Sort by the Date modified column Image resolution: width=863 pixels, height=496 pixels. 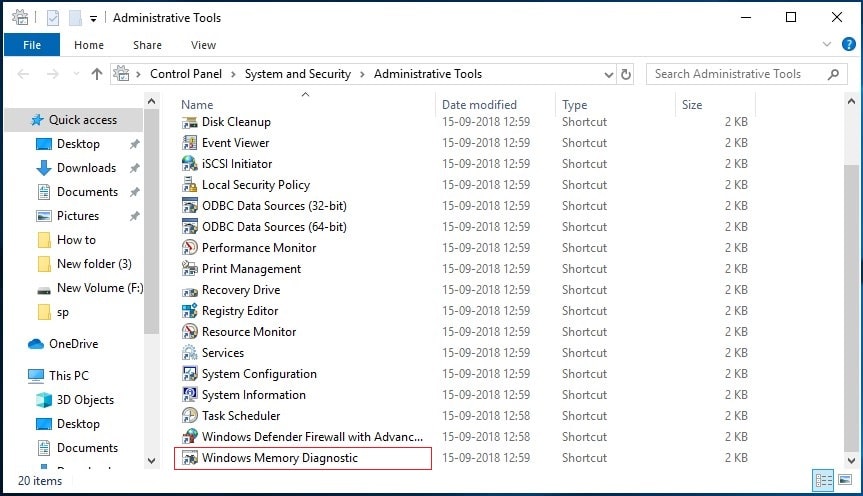click(479, 105)
